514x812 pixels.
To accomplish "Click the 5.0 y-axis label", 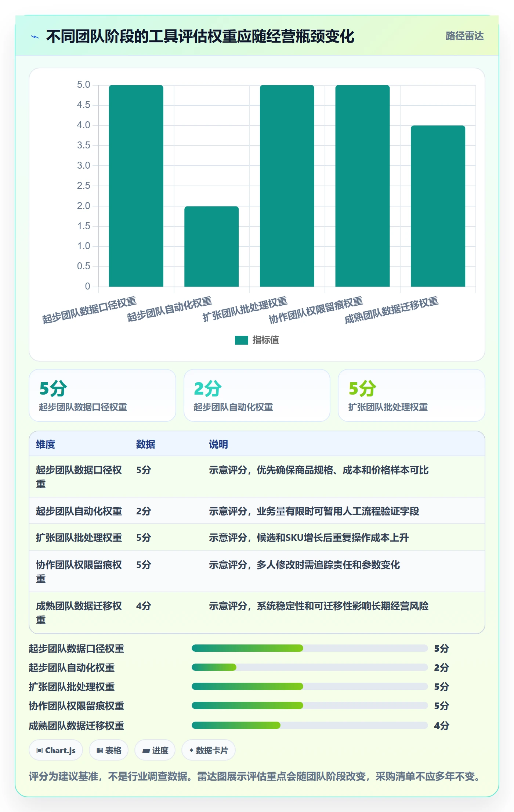I will 83,85.
